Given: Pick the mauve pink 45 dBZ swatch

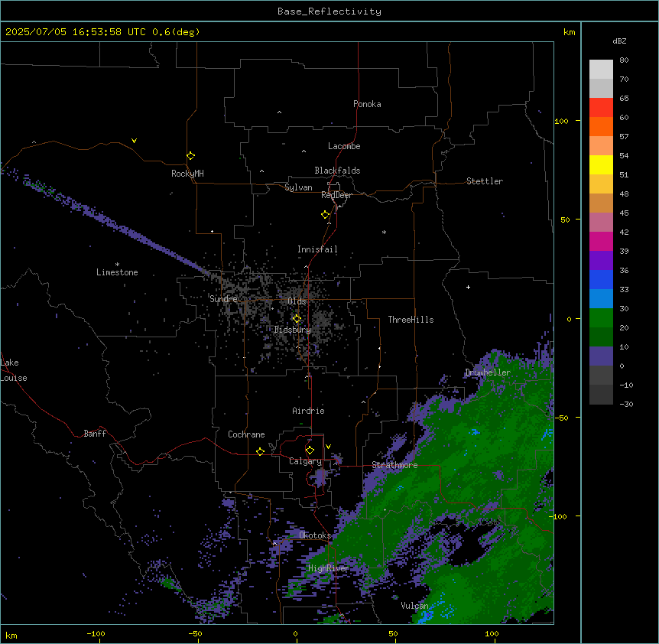Looking at the screenshot, I should click(601, 222).
